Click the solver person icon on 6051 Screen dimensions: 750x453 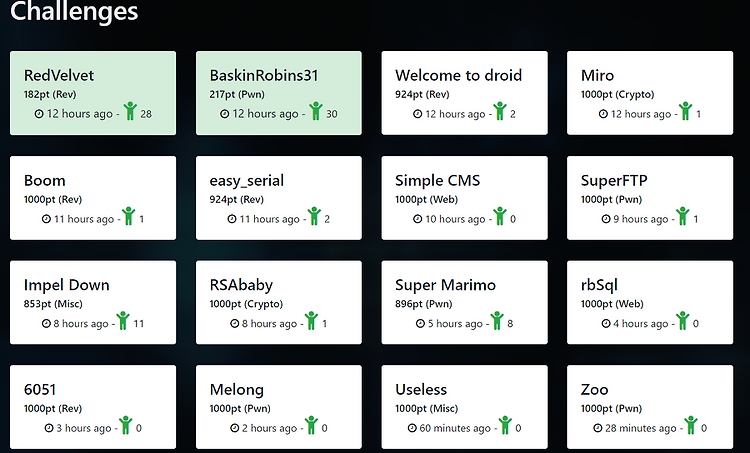126,425
